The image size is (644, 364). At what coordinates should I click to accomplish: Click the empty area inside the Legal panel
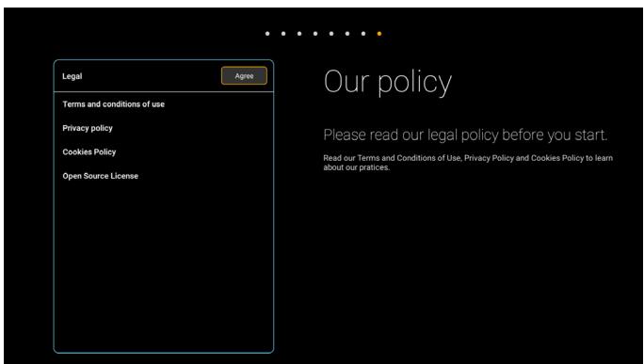164,267
